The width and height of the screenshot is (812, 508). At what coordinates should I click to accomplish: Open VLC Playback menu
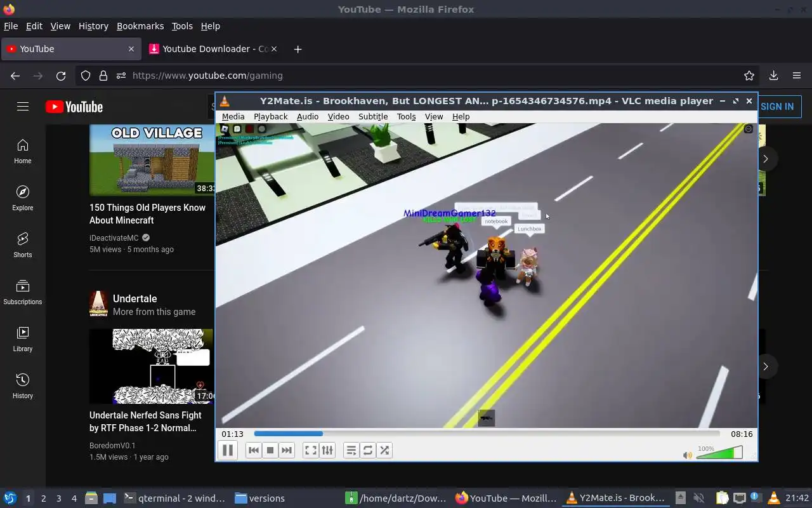point(270,116)
